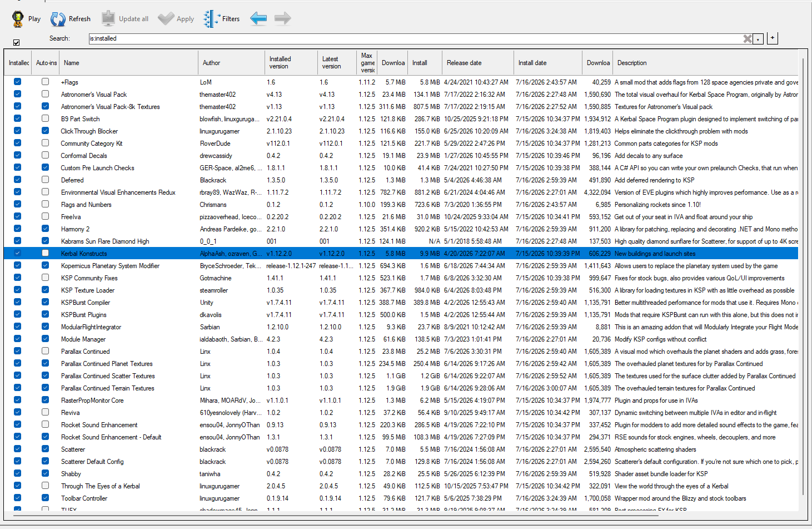Image resolution: width=812 pixels, height=529 pixels.
Task: Toggle Auto-installed for Harmony 2
Action: [45, 229]
